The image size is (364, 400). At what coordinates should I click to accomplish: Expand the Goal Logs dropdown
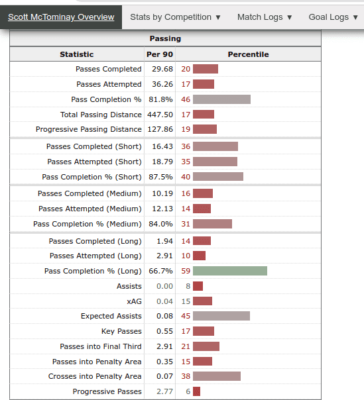(333, 17)
